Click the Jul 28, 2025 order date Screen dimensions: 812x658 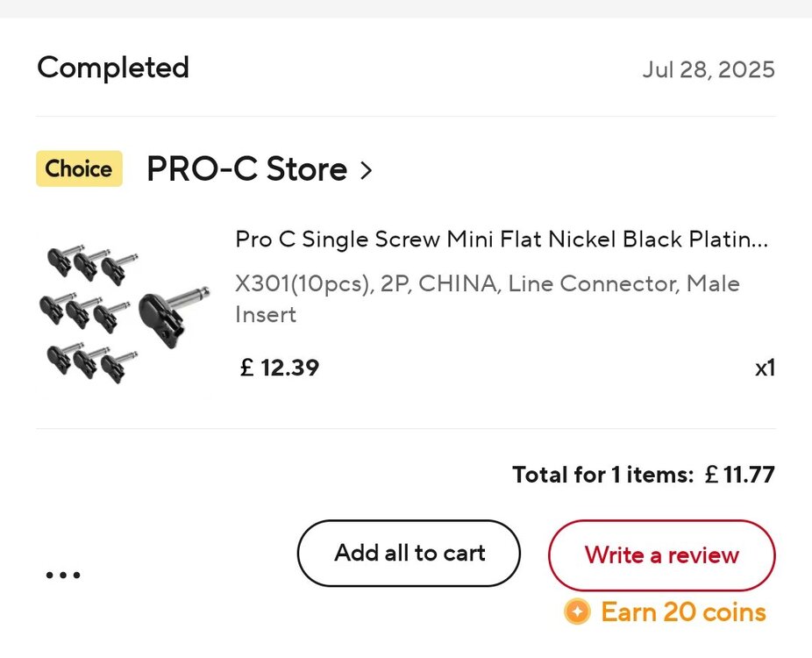pyautogui.click(x=709, y=69)
